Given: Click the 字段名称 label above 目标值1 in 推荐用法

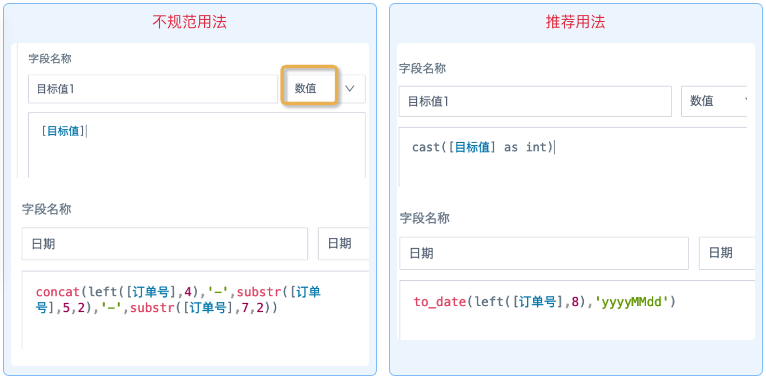Looking at the screenshot, I should point(422,68).
